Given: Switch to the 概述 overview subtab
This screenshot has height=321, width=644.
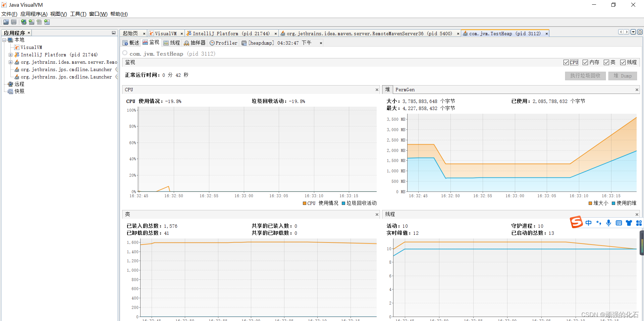Looking at the screenshot, I should 131,43.
